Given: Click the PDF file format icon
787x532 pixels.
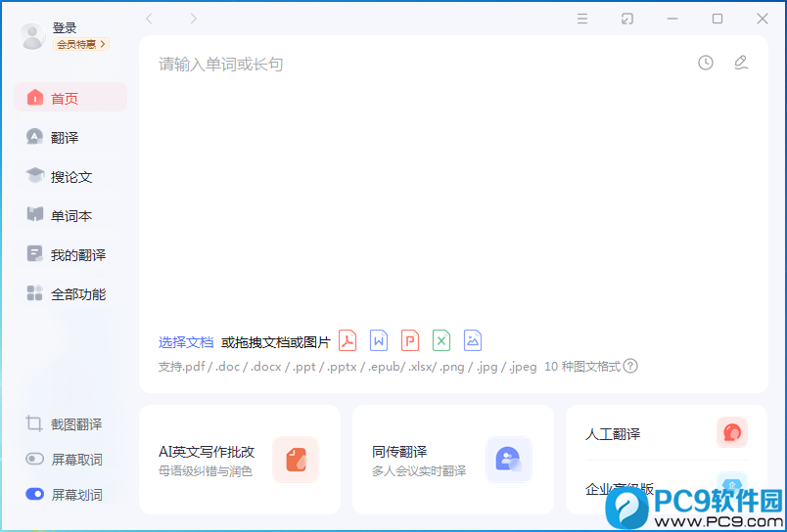Looking at the screenshot, I should 347,340.
